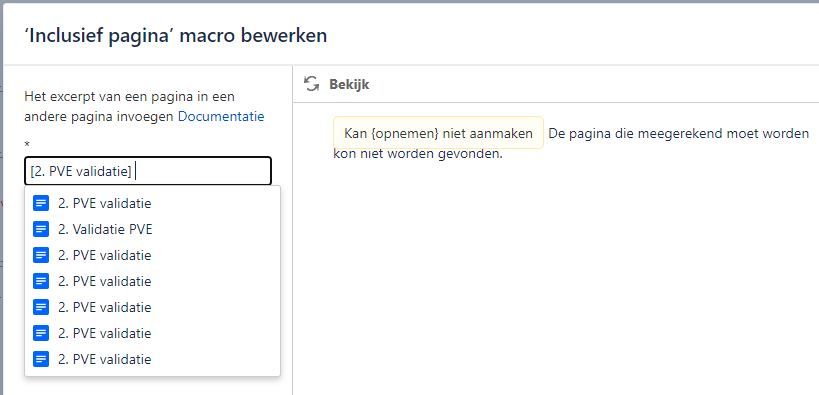819x395 pixels.
Task: Open the Documentatie link
Action: 221,117
